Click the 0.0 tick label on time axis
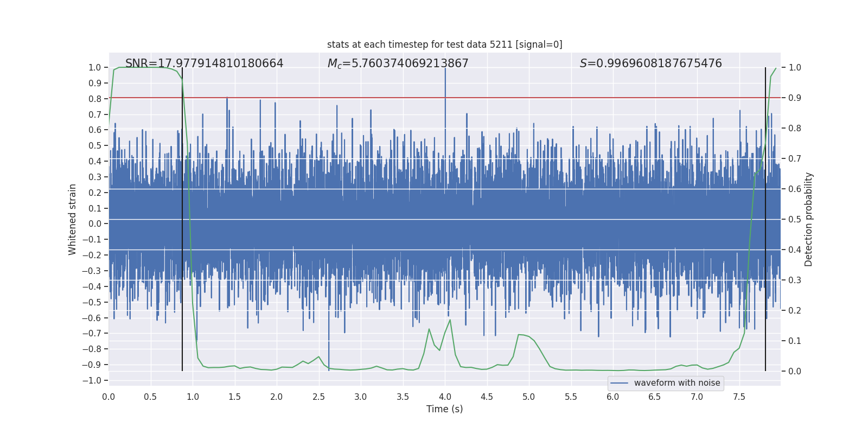Image resolution: width=868 pixels, height=434 pixels. [108, 397]
